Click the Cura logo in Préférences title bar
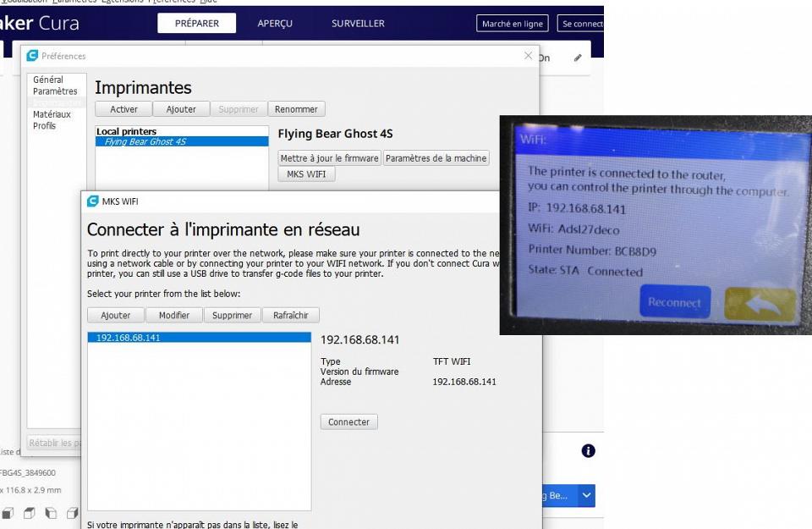Viewport: 812px width, 529px height. coord(32,55)
